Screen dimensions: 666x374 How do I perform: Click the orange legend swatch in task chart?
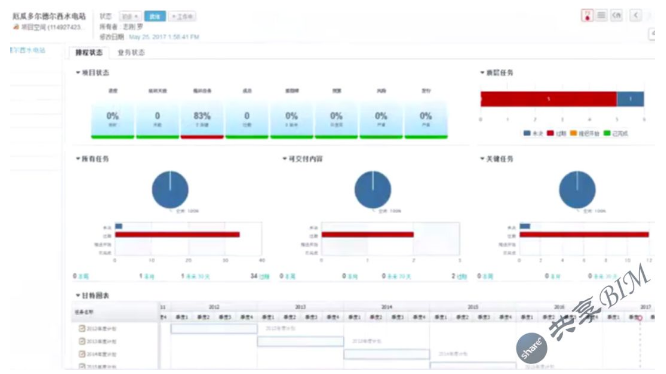coord(573,133)
